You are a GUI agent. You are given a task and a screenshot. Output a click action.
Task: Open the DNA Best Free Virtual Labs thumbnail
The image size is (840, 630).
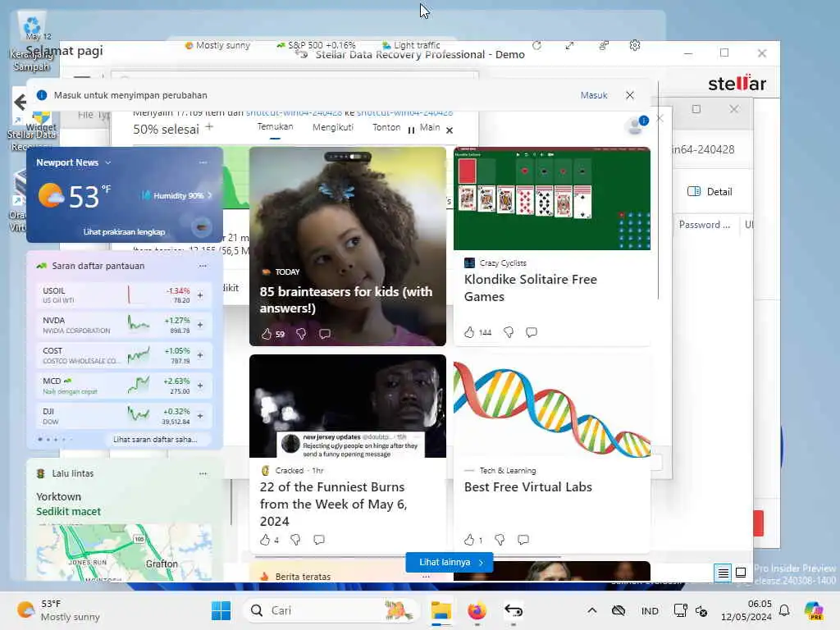pos(552,406)
